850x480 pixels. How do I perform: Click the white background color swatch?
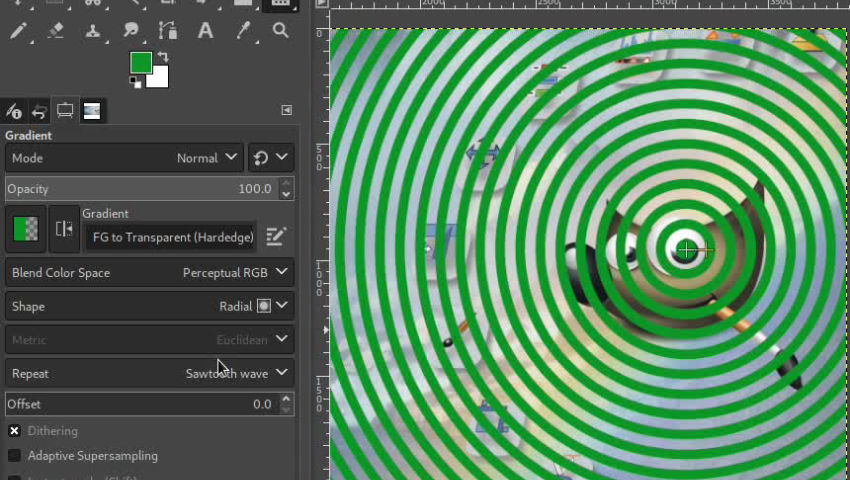click(158, 79)
